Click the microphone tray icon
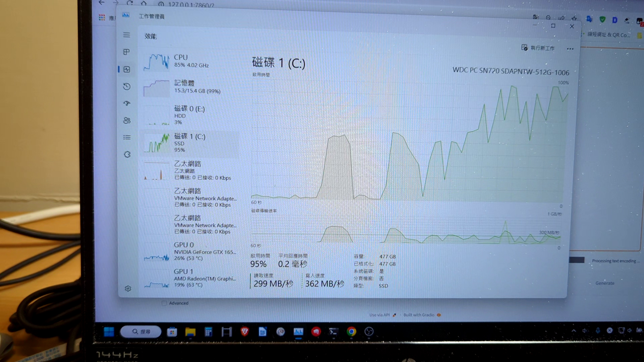This screenshot has width=644, height=362. tap(598, 330)
